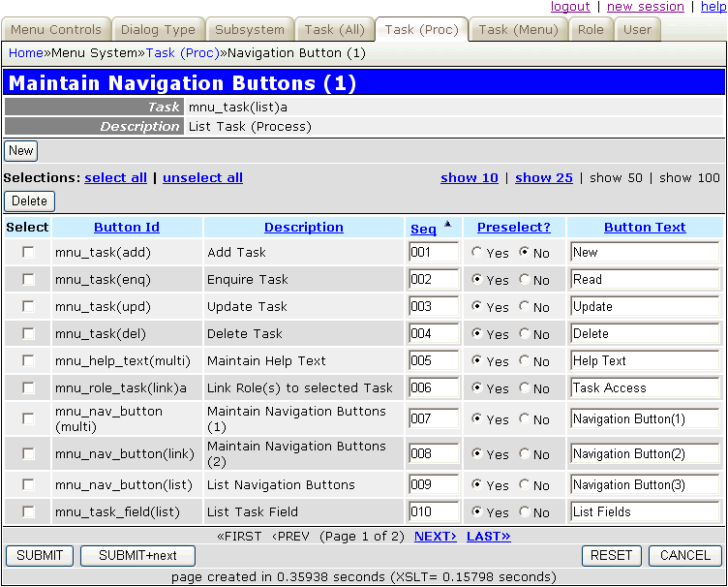
Task: Sort by Seq column header
Action: point(423,229)
